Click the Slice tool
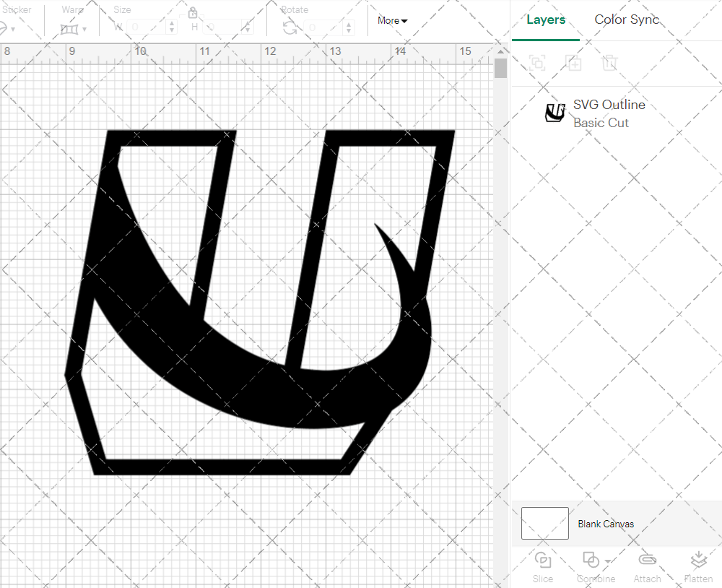Image resolution: width=722 pixels, height=588 pixels. point(543,567)
